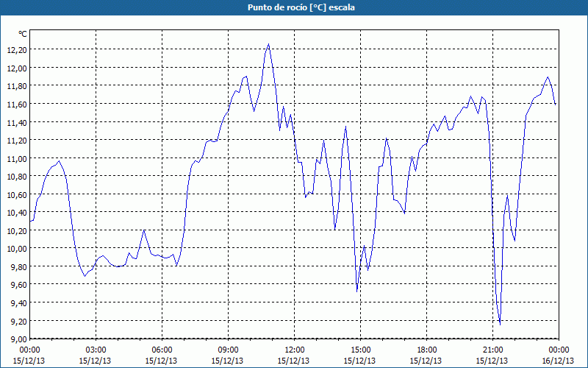Image resolution: width=588 pixels, height=368 pixels.
Task: Click the curve's lowest dip after 21:00
Action: tap(500, 325)
